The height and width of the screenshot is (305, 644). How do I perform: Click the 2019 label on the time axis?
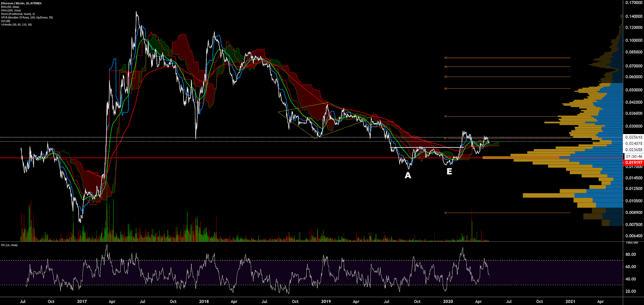tap(326, 301)
